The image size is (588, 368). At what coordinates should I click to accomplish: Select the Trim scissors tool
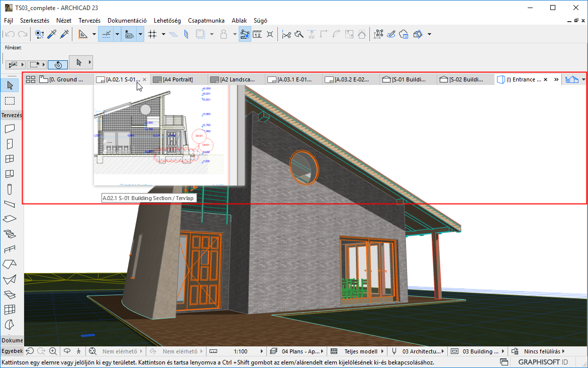pos(286,34)
